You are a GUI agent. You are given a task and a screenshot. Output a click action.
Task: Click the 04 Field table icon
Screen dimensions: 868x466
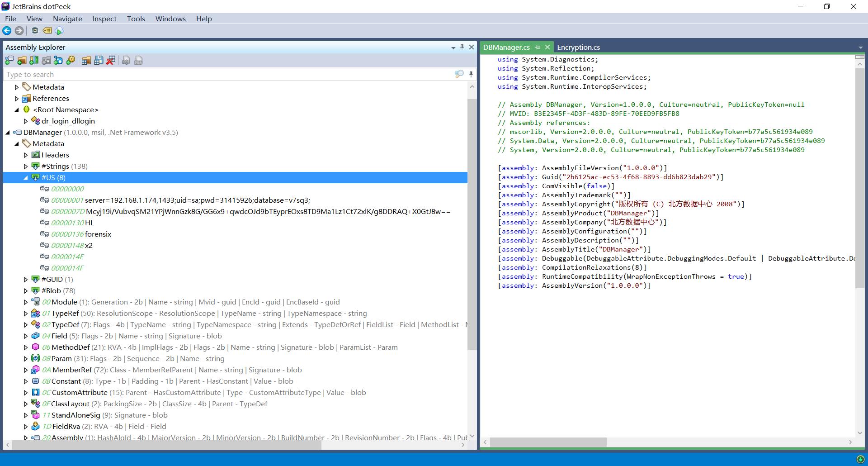36,336
